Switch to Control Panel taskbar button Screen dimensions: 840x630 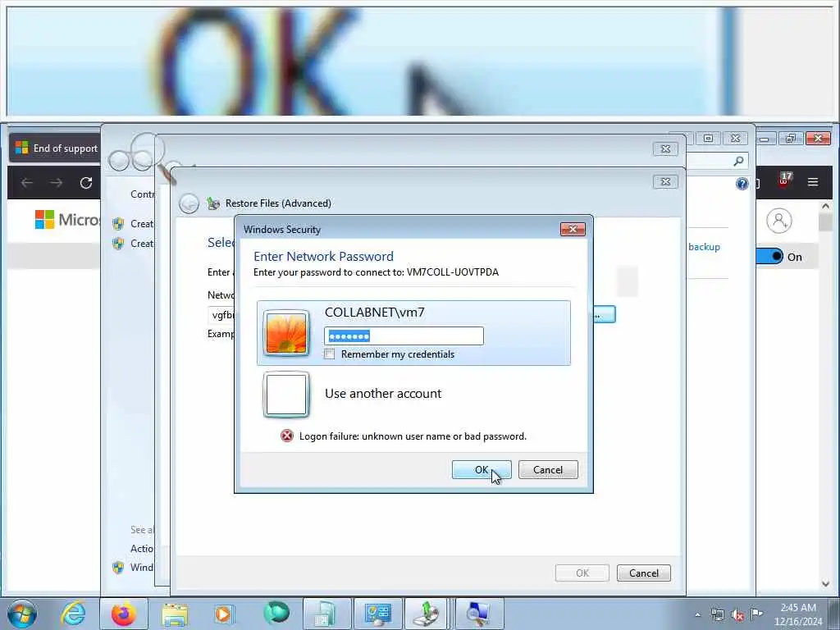378,614
